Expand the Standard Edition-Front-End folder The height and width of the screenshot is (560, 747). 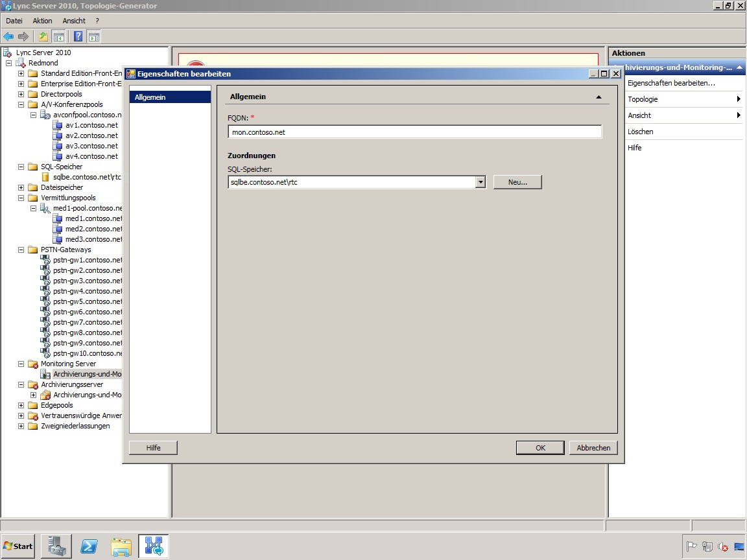21,73
